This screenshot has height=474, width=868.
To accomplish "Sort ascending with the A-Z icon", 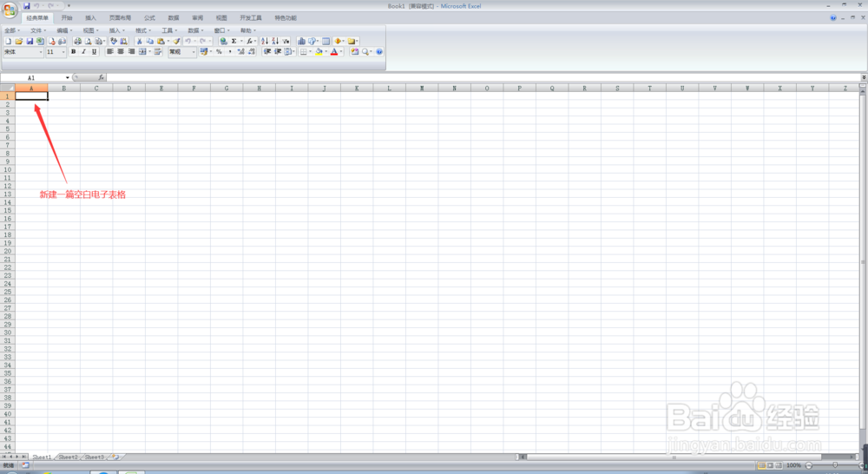I will pyautogui.click(x=265, y=41).
